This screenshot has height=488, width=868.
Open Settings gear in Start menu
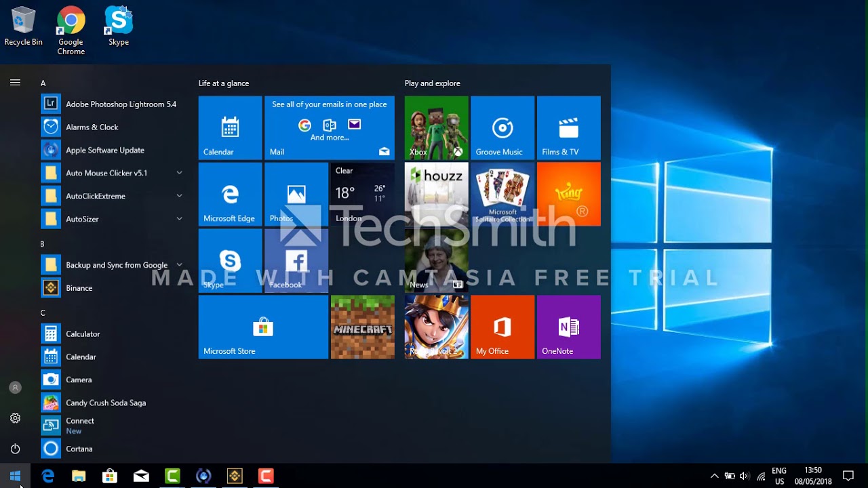coord(15,418)
